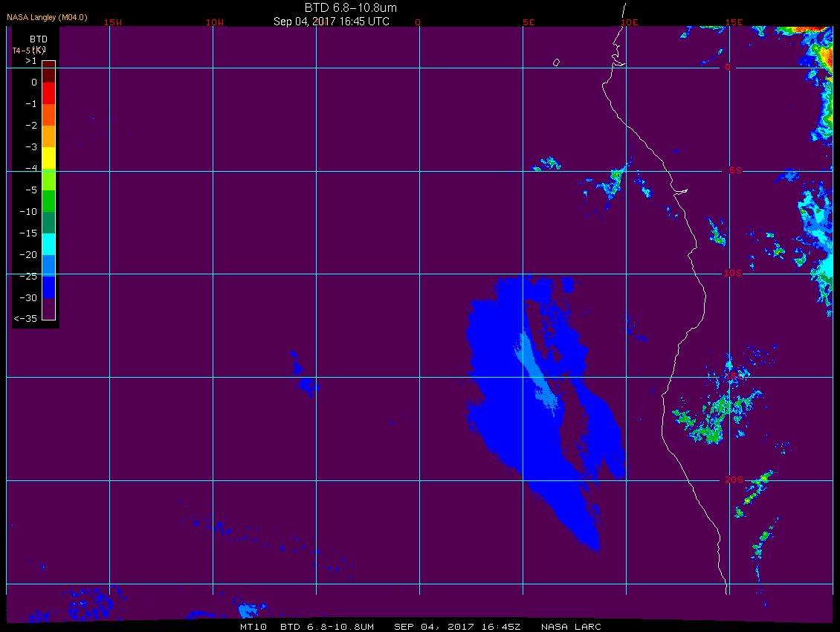Click the "-3" legend value
840x632 pixels.
31,147
